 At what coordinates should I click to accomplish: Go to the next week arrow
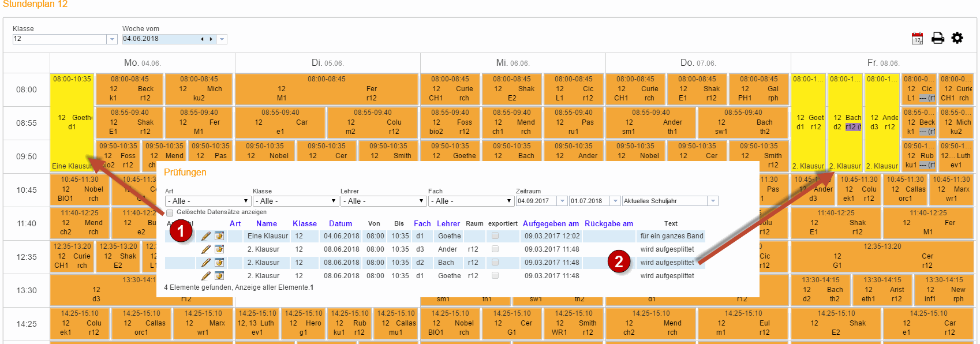click(x=211, y=39)
